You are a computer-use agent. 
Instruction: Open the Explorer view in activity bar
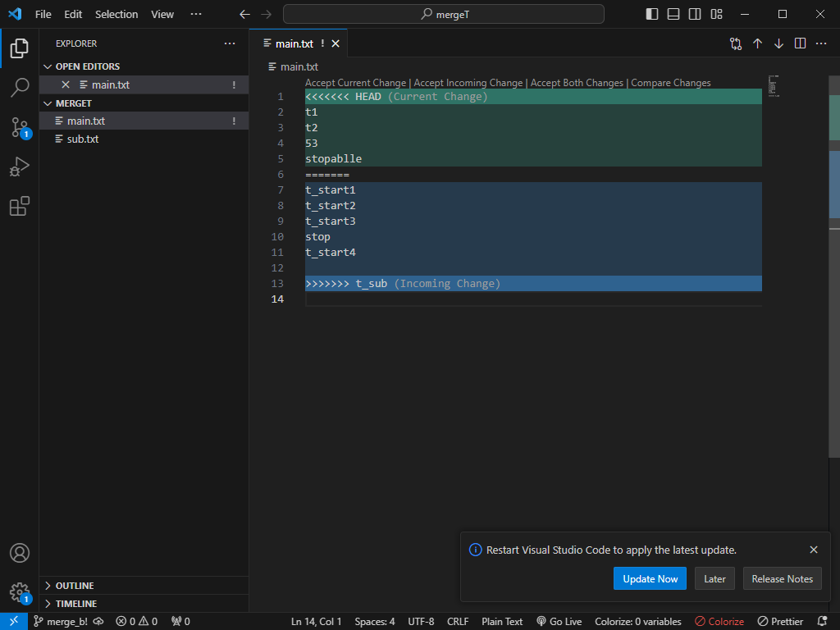point(20,48)
